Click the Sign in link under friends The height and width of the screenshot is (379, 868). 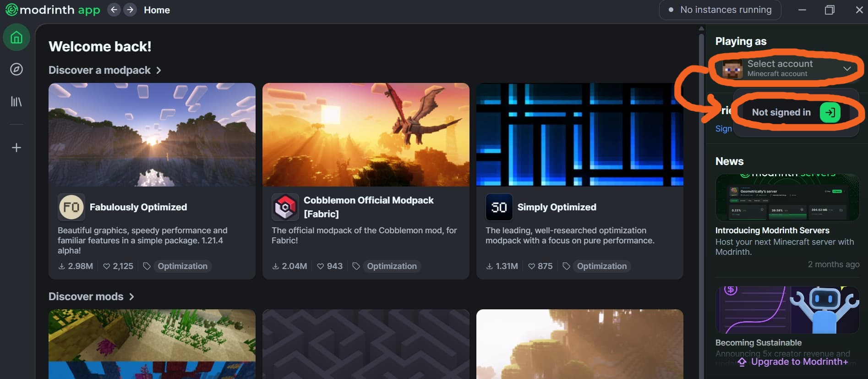(724, 129)
